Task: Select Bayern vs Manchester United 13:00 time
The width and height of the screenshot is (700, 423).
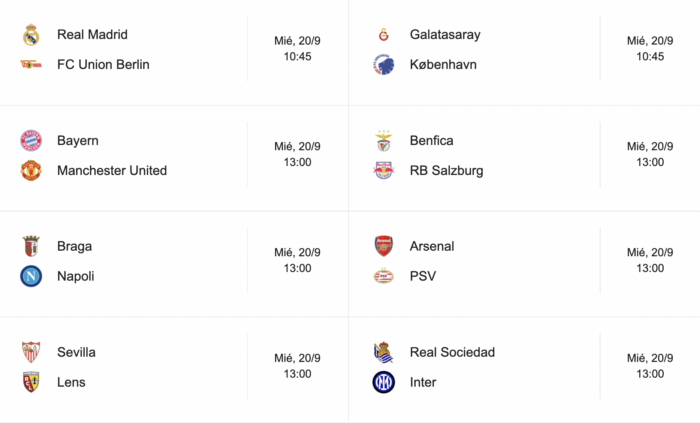Action: (x=297, y=162)
